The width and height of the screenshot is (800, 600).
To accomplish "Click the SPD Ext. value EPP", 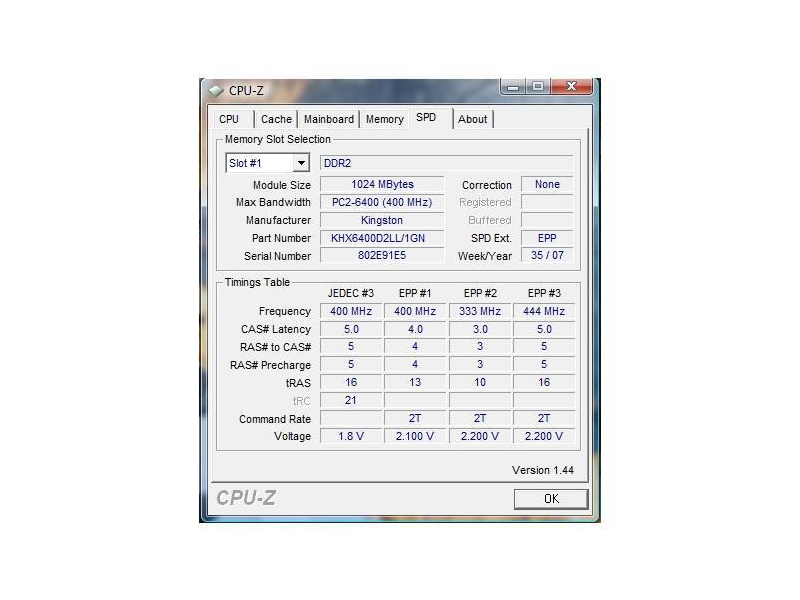I will [x=547, y=238].
